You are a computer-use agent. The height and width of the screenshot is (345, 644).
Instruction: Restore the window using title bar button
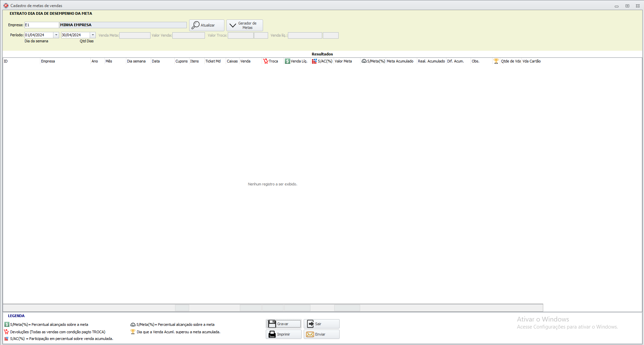point(627,6)
